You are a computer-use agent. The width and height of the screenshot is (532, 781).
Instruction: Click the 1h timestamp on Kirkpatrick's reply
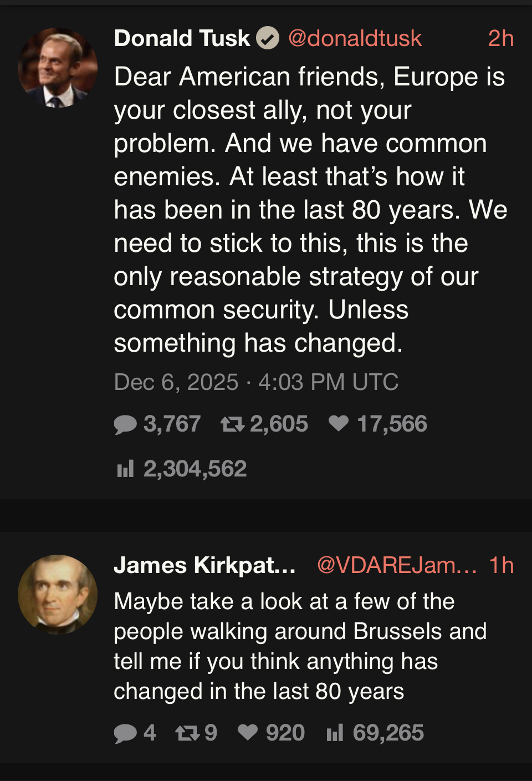click(501, 565)
